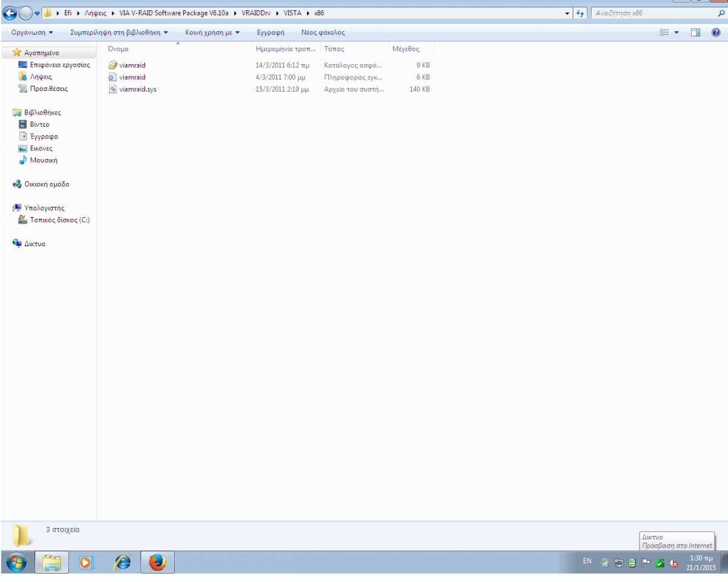Select the viamraid.sys file icon
The image size is (728, 582).
[x=112, y=89]
